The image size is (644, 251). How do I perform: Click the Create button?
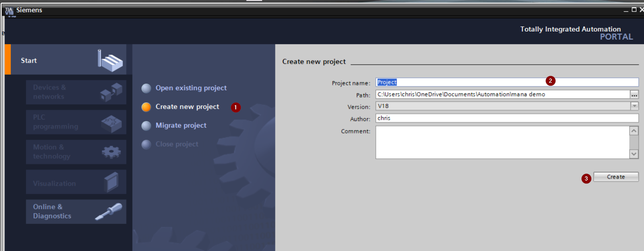tap(616, 177)
